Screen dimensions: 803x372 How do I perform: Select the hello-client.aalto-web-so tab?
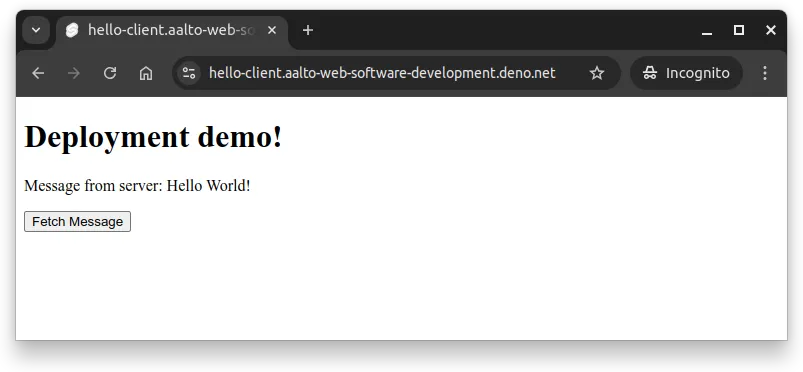172,31
